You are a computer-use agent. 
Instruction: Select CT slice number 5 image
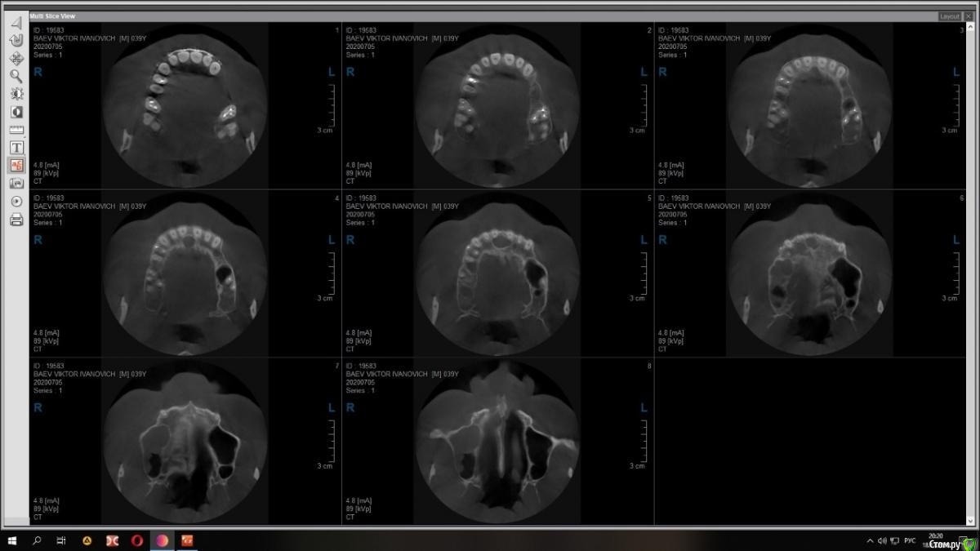(497, 273)
